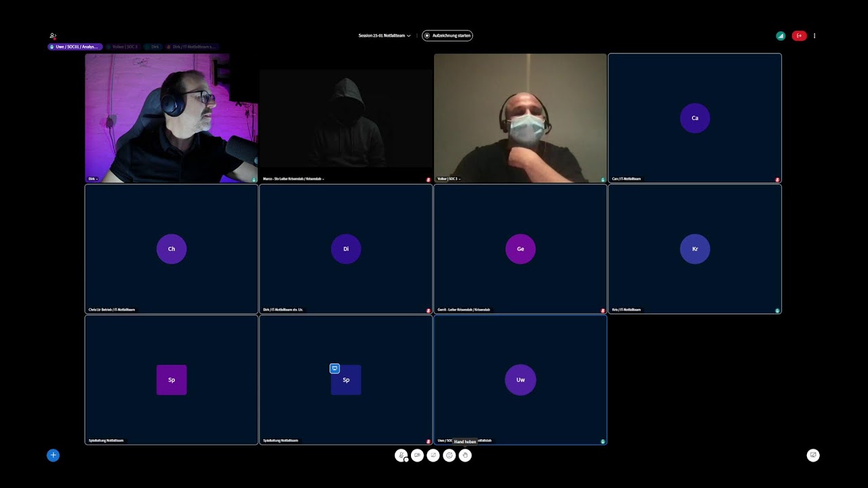Click the Ca avatar circle
The image size is (868, 488).
(695, 118)
